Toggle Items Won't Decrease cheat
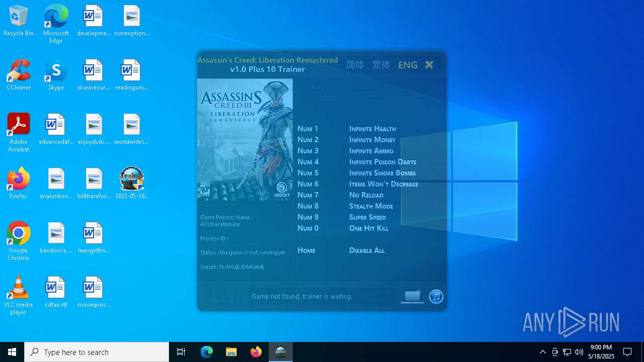The image size is (644, 362). (383, 184)
